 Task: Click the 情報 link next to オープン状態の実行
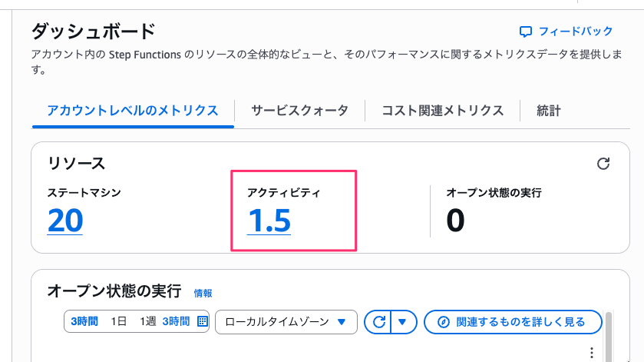click(203, 293)
